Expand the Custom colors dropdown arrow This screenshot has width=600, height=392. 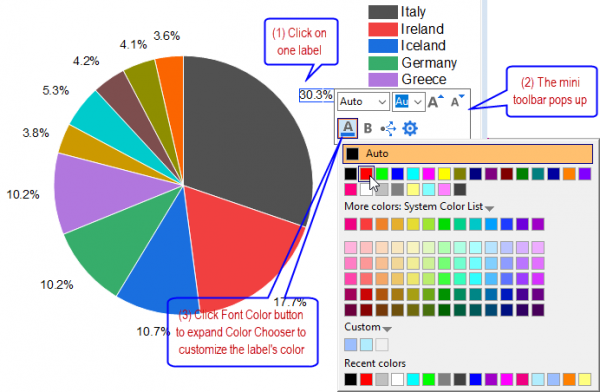pos(387,329)
